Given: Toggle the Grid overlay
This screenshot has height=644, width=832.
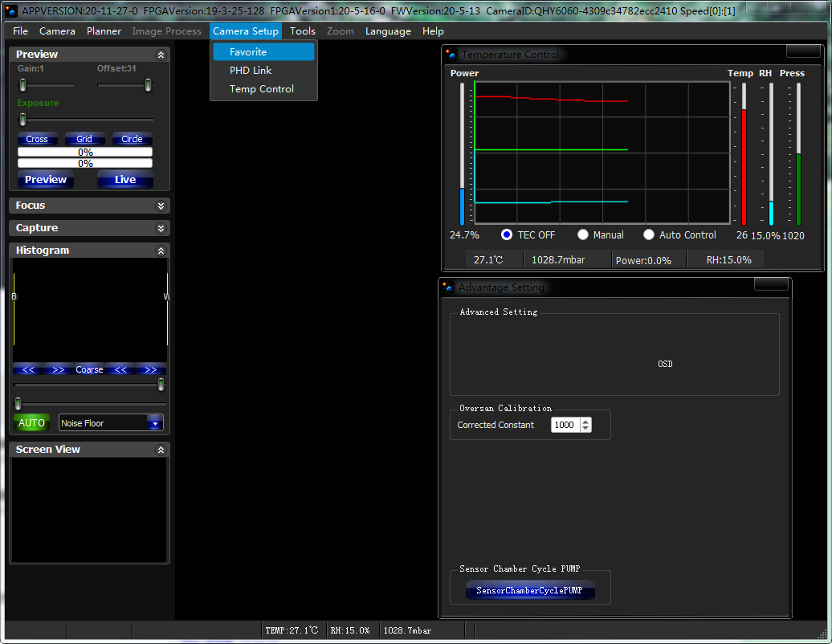Looking at the screenshot, I should pyautogui.click(x=84, y=139).
